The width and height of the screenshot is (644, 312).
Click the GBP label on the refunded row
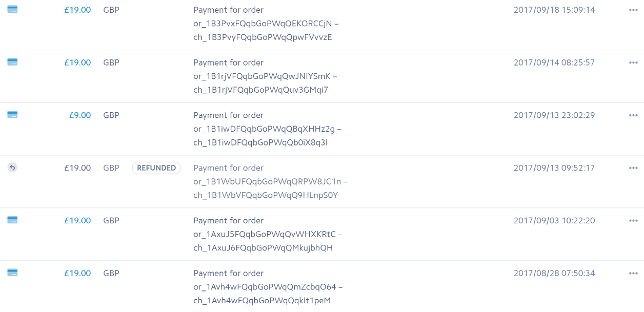tap(111, 168)
